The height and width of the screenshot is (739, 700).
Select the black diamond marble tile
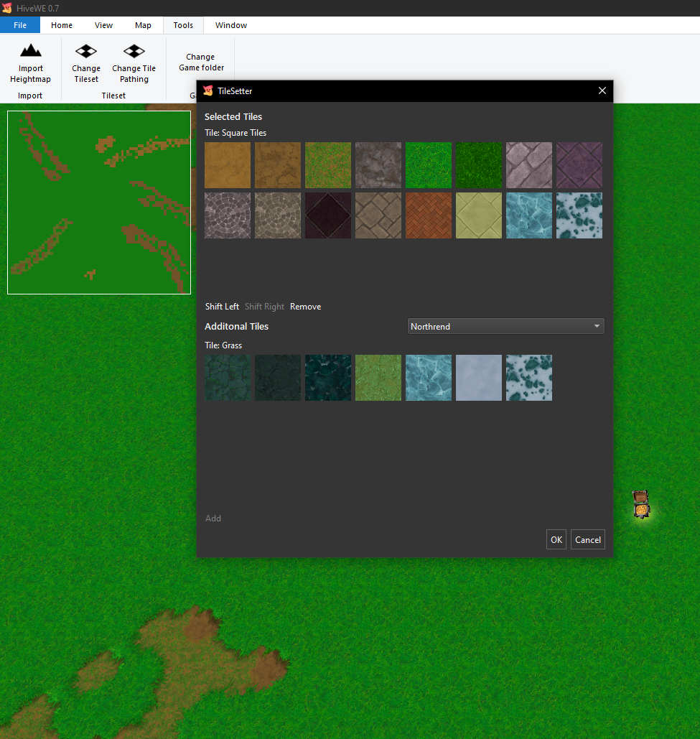click(x=328, y=215)
